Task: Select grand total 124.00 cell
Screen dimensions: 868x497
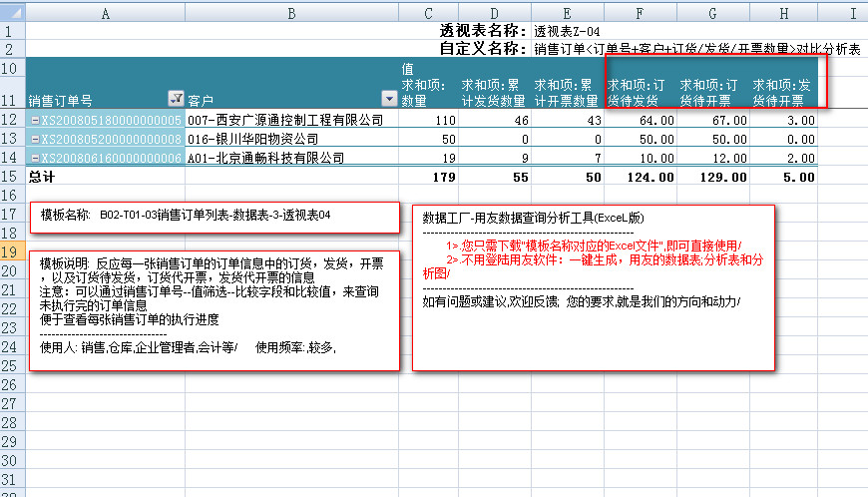Action: [x=641, y=177]
